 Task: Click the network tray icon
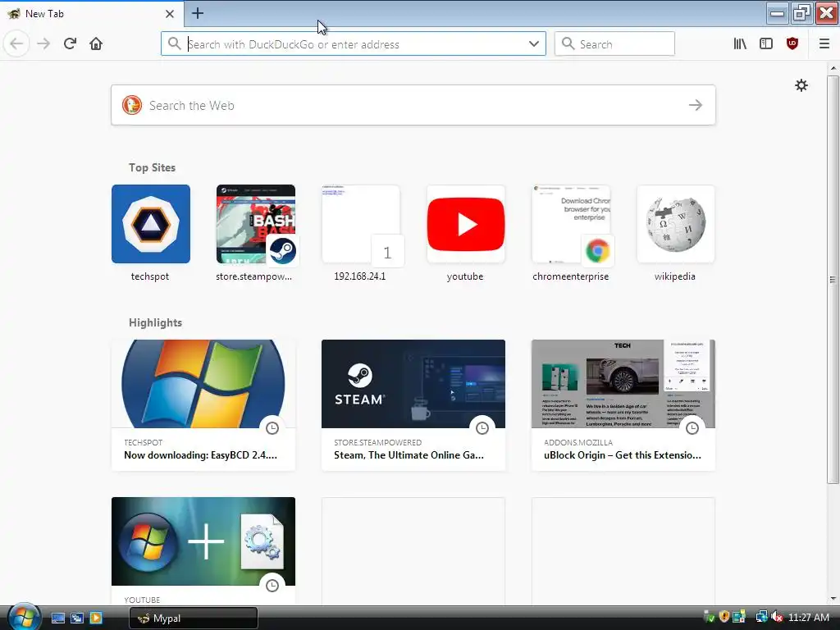coord(761,617)
